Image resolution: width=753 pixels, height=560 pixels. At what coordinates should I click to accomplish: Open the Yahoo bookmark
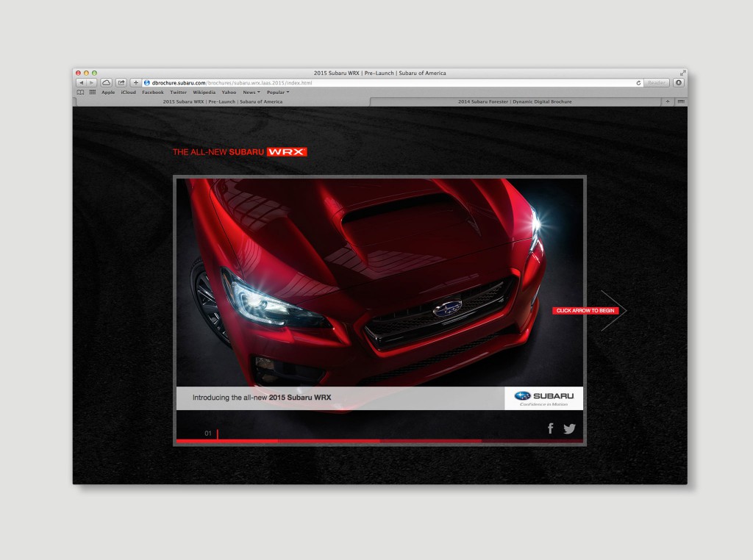click(229, 92)
